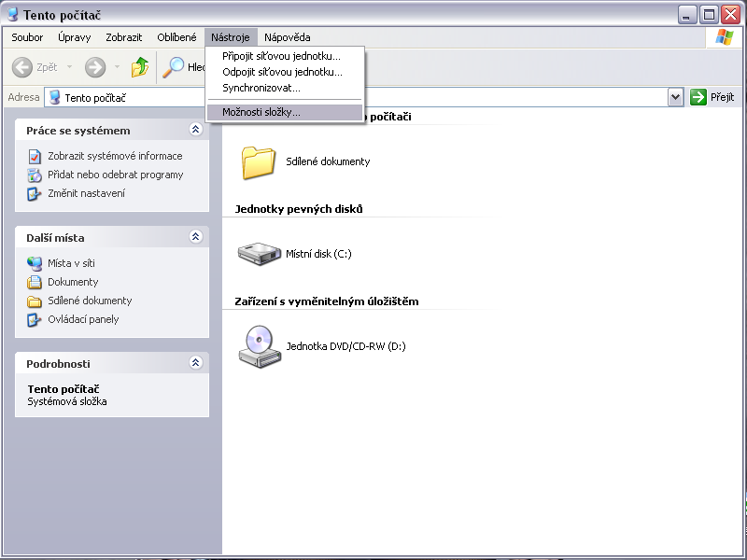Select Jednotka DVD/CD-RW (D:) label
The width and height of the screenshot is (747, 560).
pyautogui.click(x=345, y=346)
